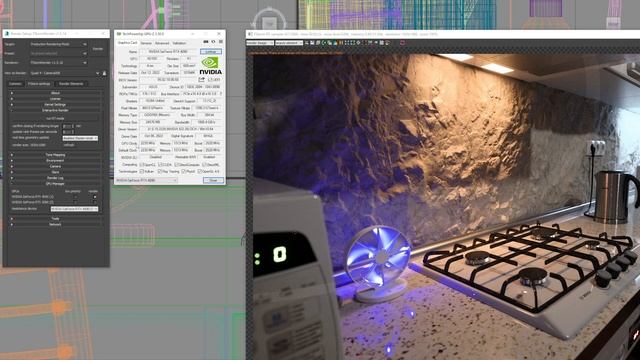Toggle the Vulkan checkbox
This screenshot has width=640, height=360.
(142, 171)
